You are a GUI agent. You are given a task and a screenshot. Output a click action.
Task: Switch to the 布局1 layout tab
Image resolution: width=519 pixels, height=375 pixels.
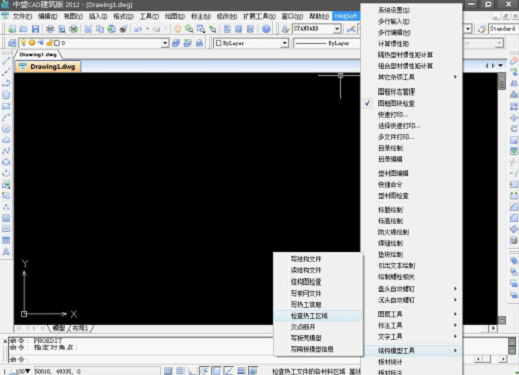pos(80,328)
